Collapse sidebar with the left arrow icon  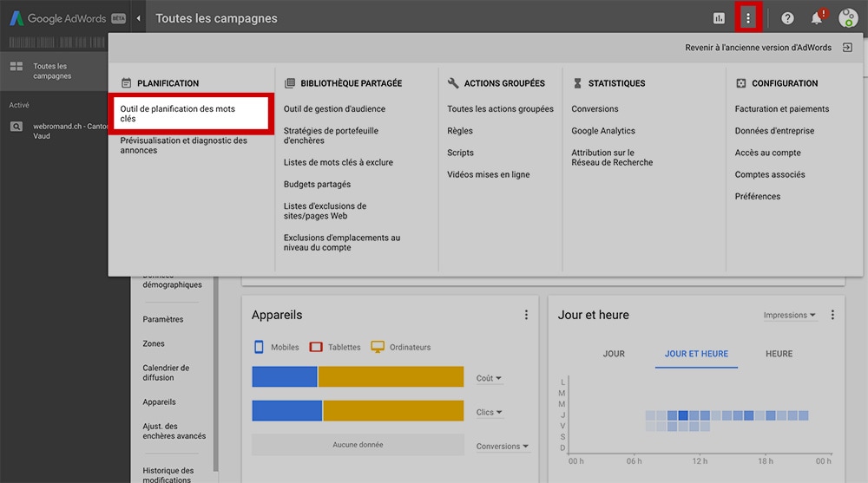point(139,18)
